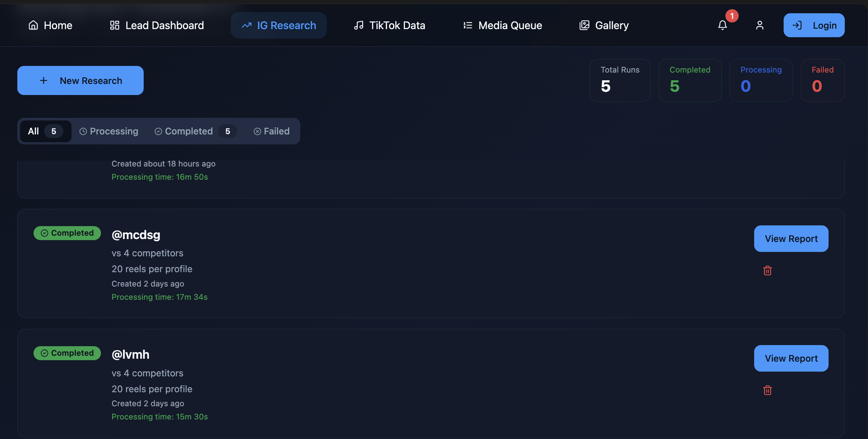
Task: Click the red notification count badge
Action: (x=732, y=16)
